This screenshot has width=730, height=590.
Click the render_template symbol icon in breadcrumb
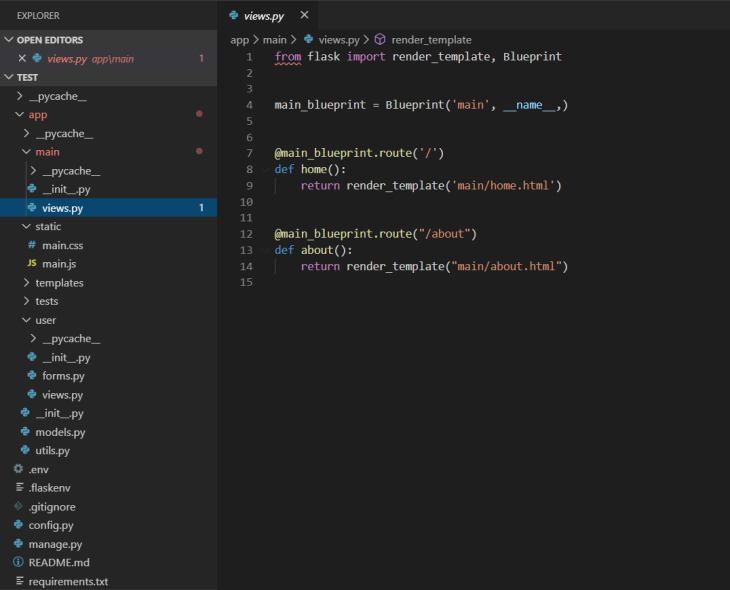(x=380, y=40)
